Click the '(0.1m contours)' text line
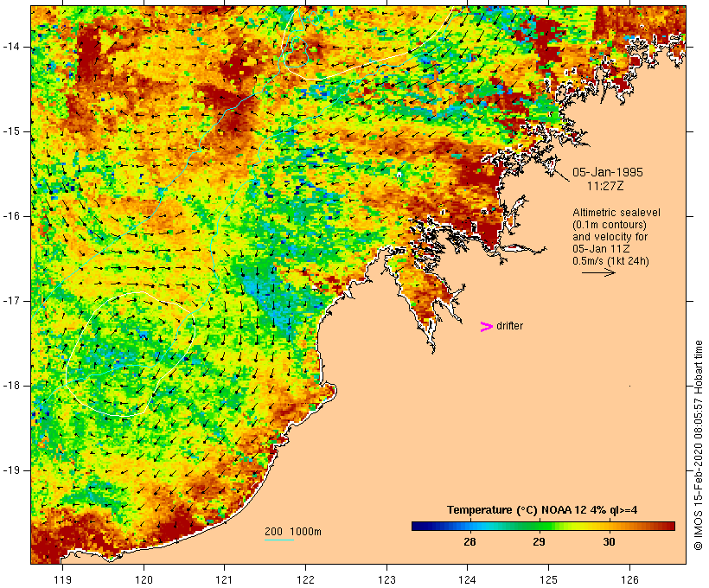 (610, 225)
